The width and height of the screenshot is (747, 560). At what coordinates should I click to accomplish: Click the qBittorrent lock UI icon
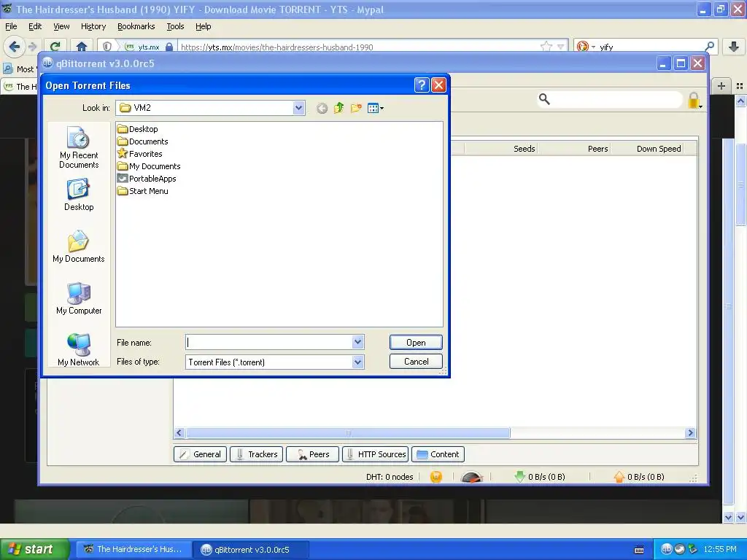(694, 101)
